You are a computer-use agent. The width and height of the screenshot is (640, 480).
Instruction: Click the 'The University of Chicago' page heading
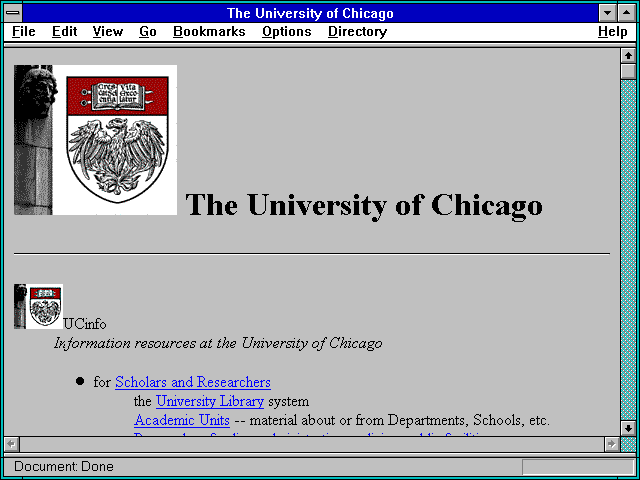(364, 205)
